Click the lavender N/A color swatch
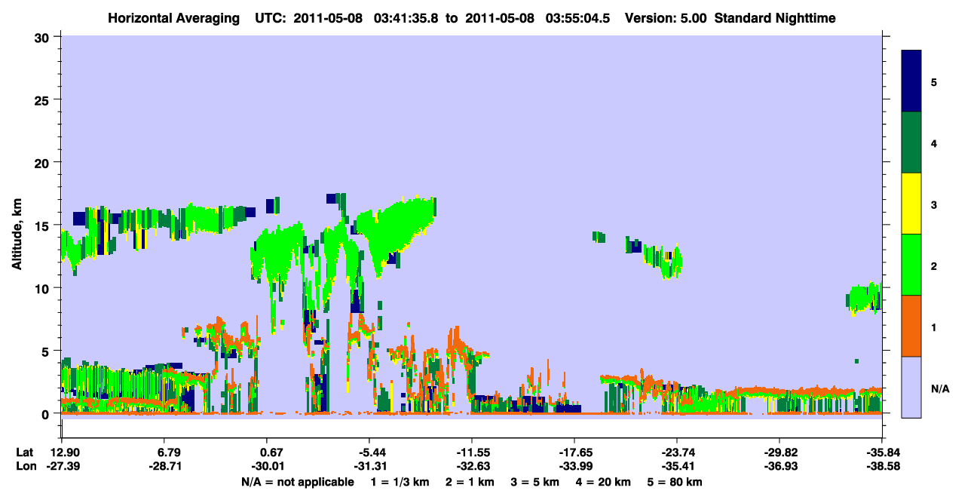980x503 pixels. pyautogui.click(x=911, y=387)
